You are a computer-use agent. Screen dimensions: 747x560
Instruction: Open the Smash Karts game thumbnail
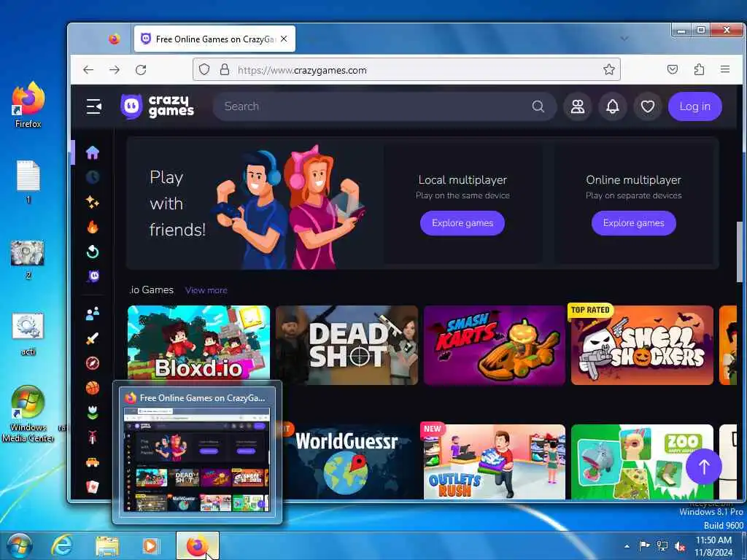(x=495, y=345)
